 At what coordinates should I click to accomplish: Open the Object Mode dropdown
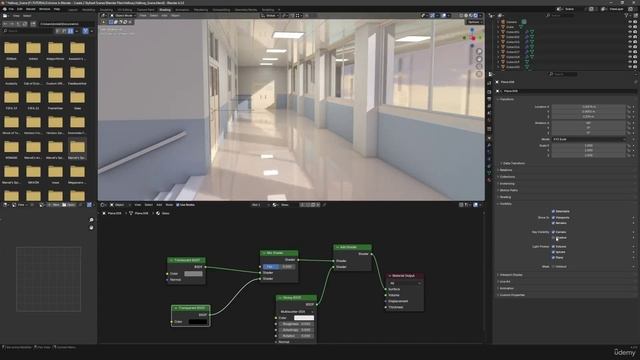click(122, 16)
